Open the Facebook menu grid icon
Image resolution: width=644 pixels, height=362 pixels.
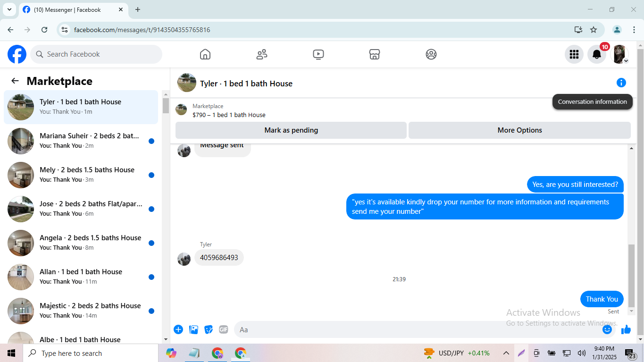pyautogui.click(x=574, y=54)
